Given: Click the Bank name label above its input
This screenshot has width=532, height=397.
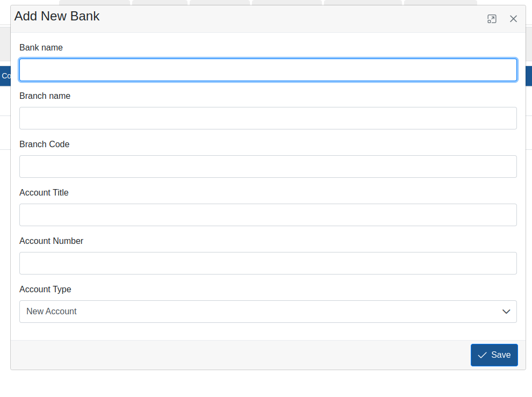Looking at the screenshot, I should [41, 47].
